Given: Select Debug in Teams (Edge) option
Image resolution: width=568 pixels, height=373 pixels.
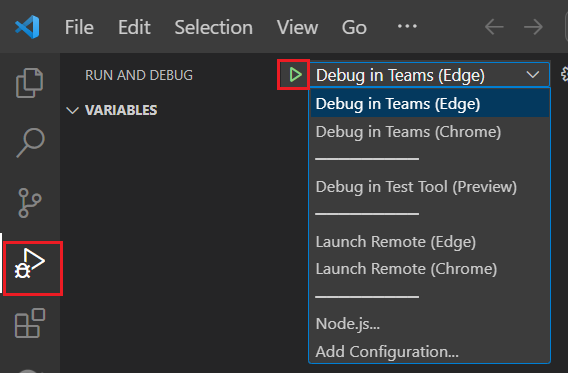Looking at the screenshot, I should [x=430, y=104].
